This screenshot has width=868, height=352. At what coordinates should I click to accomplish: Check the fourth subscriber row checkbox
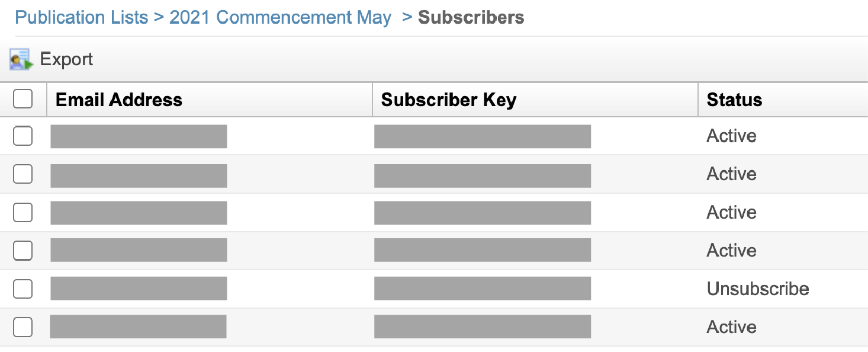tap(22, 251)
